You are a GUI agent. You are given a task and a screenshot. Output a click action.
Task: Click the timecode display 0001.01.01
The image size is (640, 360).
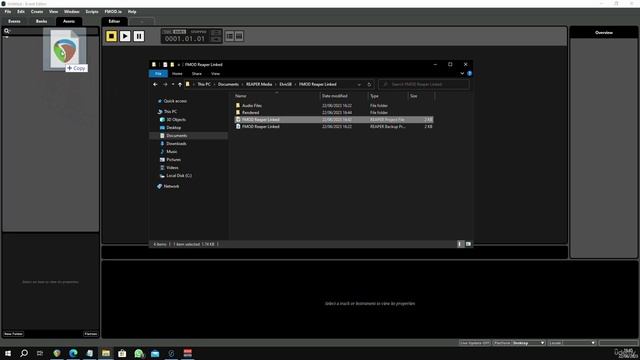[x=185, y=39]
